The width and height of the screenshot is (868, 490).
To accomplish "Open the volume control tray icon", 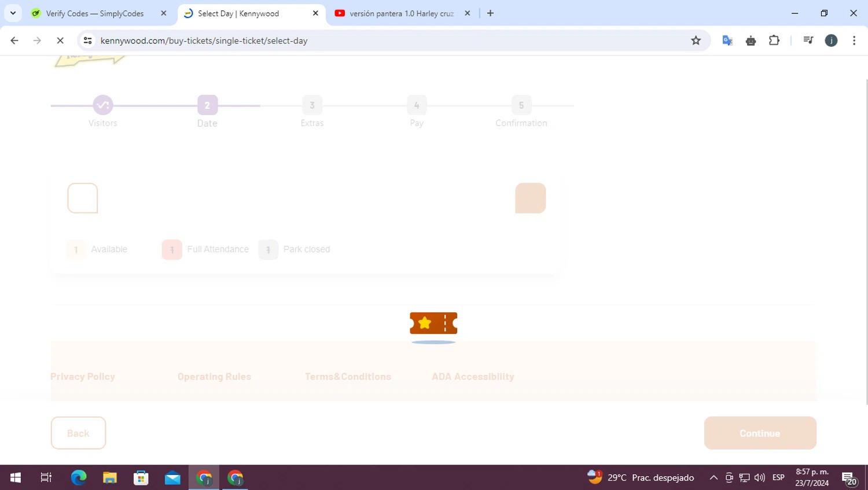I will [760, 477].
